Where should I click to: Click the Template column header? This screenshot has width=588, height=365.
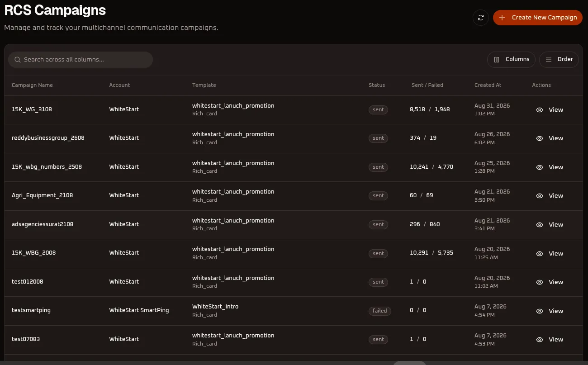(x=204, y=85)
